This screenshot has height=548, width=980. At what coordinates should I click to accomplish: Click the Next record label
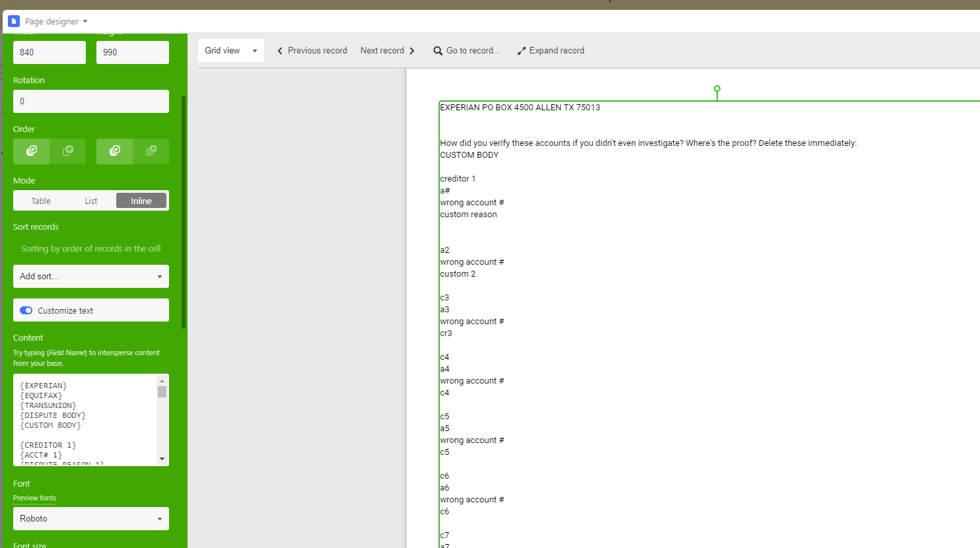click(x=382, y=51)
